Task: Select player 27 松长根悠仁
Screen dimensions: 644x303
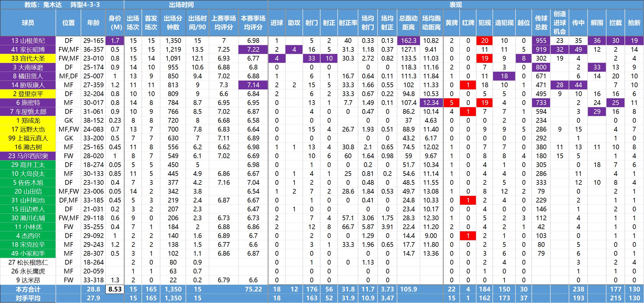Action: pyautogui.click(x=28, y=262)
